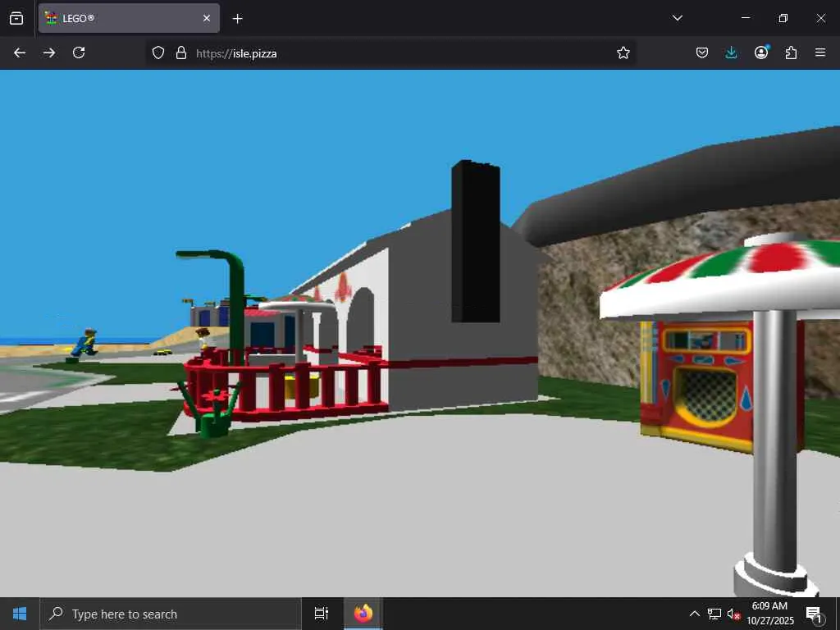Select the LEGO® browser tab
Screen dimensions: 840x630
129,18
